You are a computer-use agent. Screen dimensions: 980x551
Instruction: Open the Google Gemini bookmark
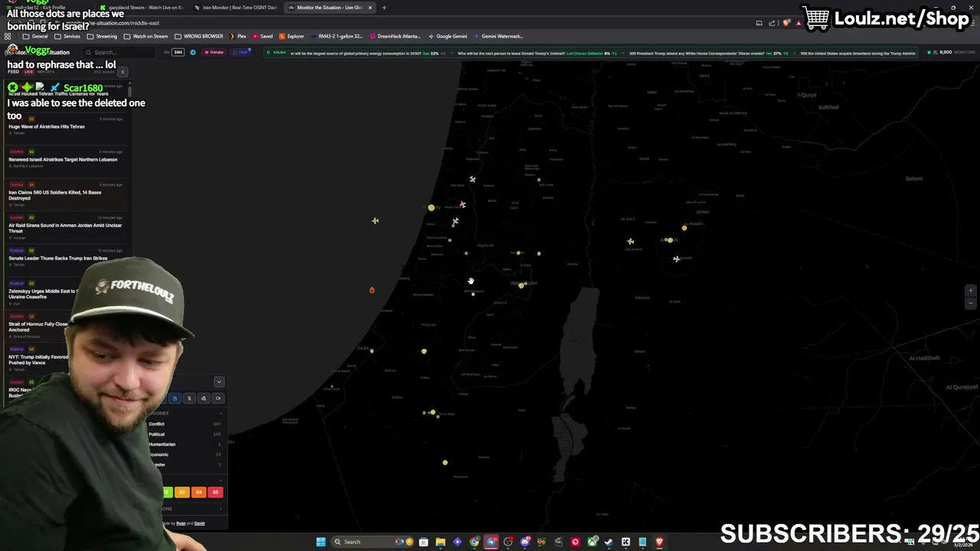(447, 36)
